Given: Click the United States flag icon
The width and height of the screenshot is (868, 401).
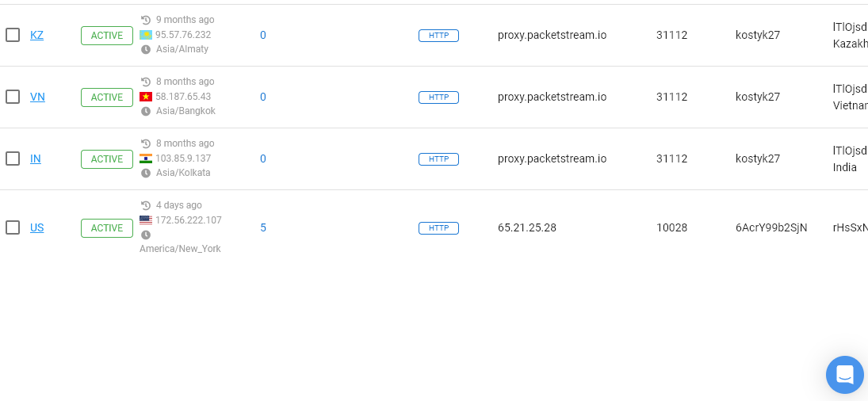Looking at the screenshot, I should pyautogui.click(x=146, y=220).
